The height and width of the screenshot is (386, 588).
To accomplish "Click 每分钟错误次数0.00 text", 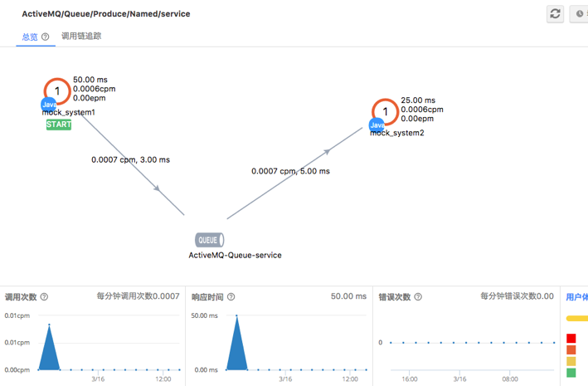I will click(518, 296).
